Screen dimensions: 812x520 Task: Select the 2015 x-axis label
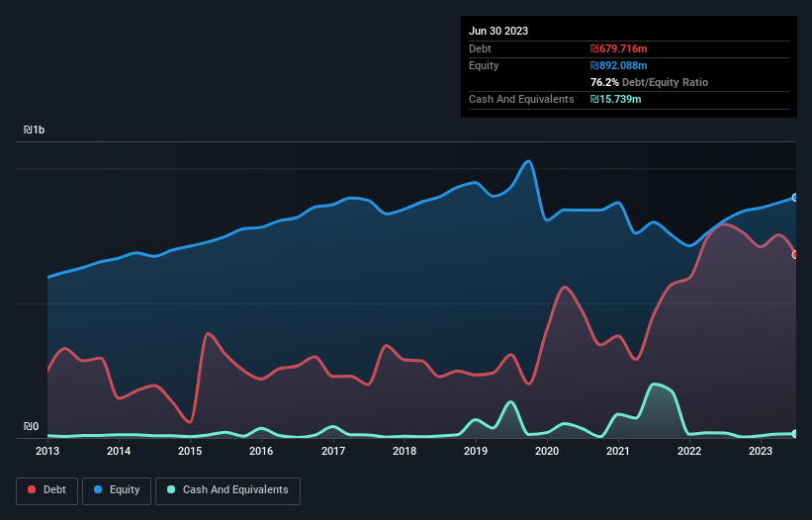pyautogui.click(x=190, y=451)
